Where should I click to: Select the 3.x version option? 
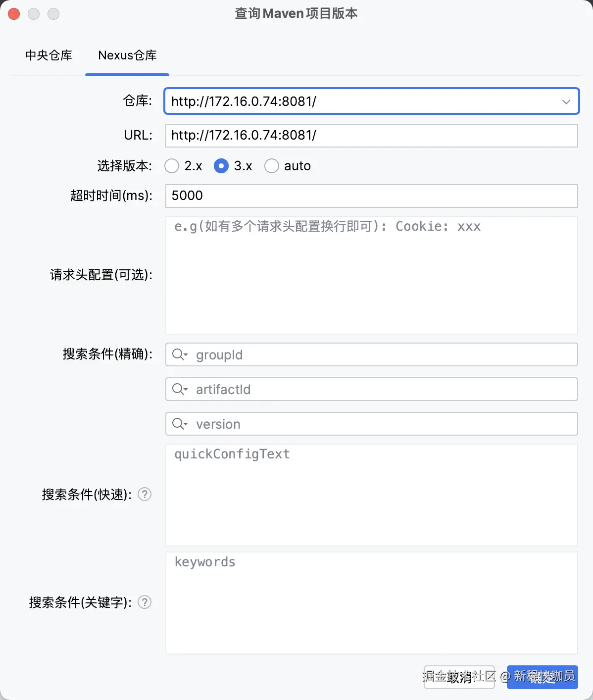[x=221, y=166]
